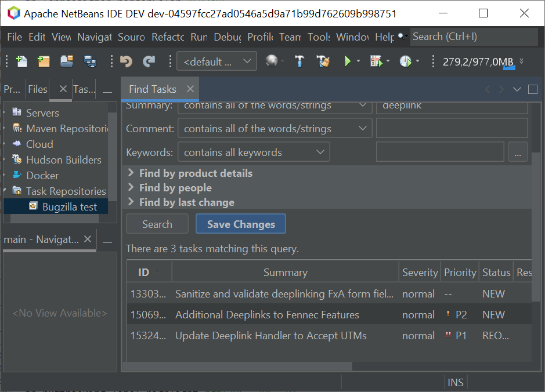Switch to the Projects tab
The height and width of the screenshot is (392, 545).
pyautogui.click(x=12, y=89)
